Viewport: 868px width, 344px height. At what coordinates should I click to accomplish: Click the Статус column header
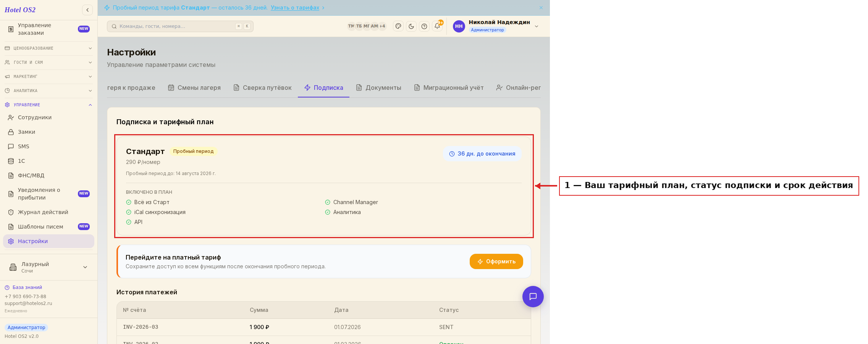449,310
